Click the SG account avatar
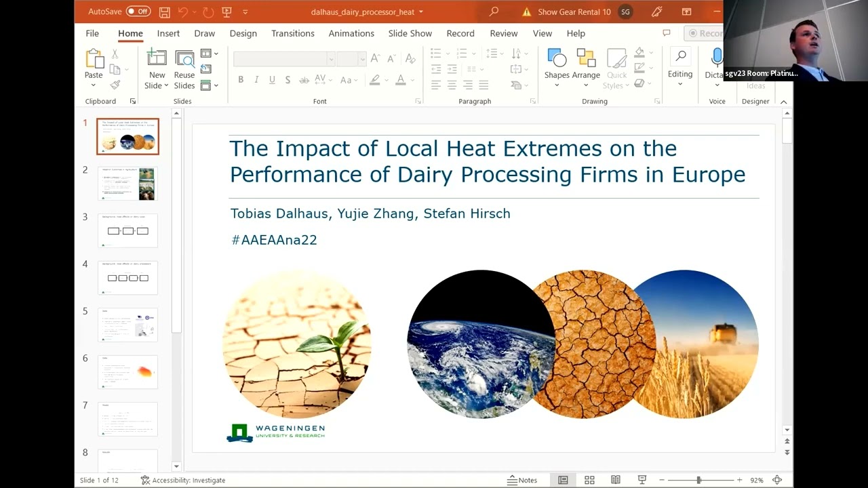868x488 pixels. tap(625, 12)
